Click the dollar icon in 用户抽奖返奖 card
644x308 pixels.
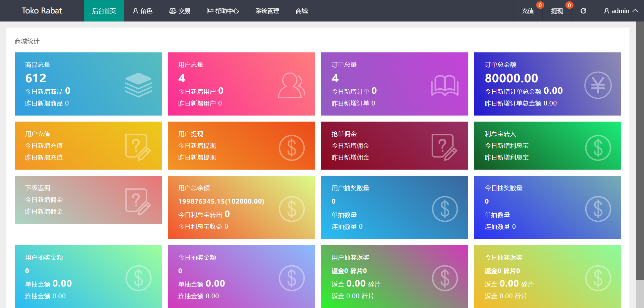point(445,278)
